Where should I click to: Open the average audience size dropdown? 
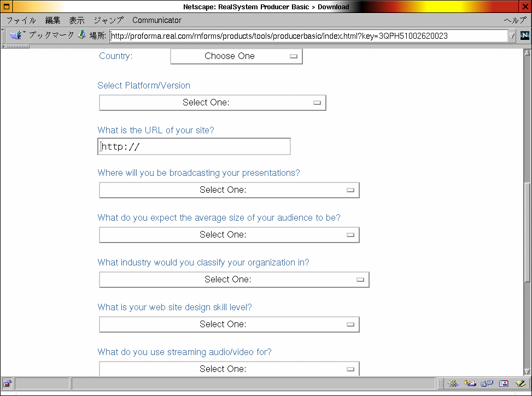(x=229, y=235)
